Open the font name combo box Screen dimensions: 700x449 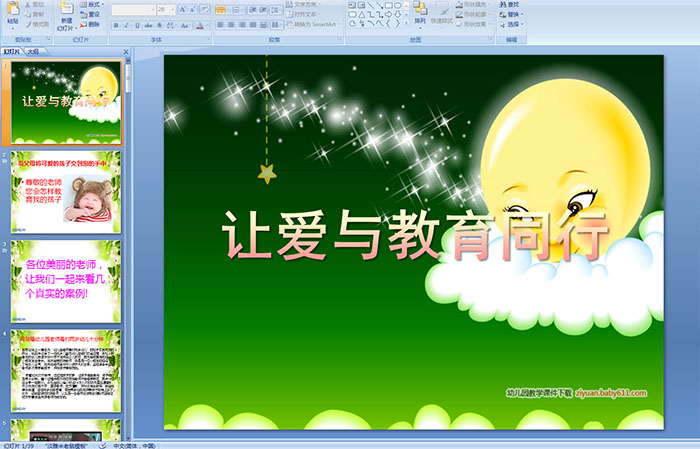(x=133, y=10)
